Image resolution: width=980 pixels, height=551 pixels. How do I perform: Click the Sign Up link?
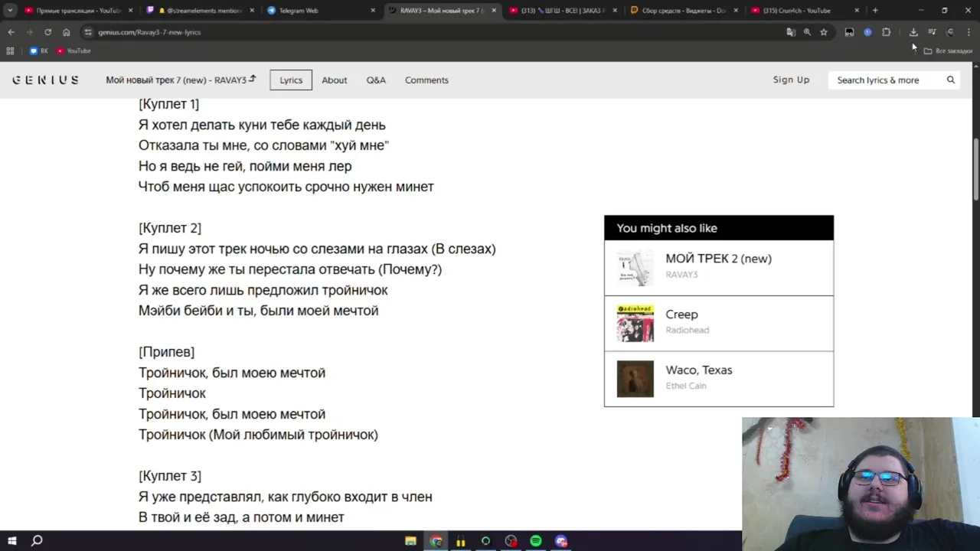[x=791, y=80]
